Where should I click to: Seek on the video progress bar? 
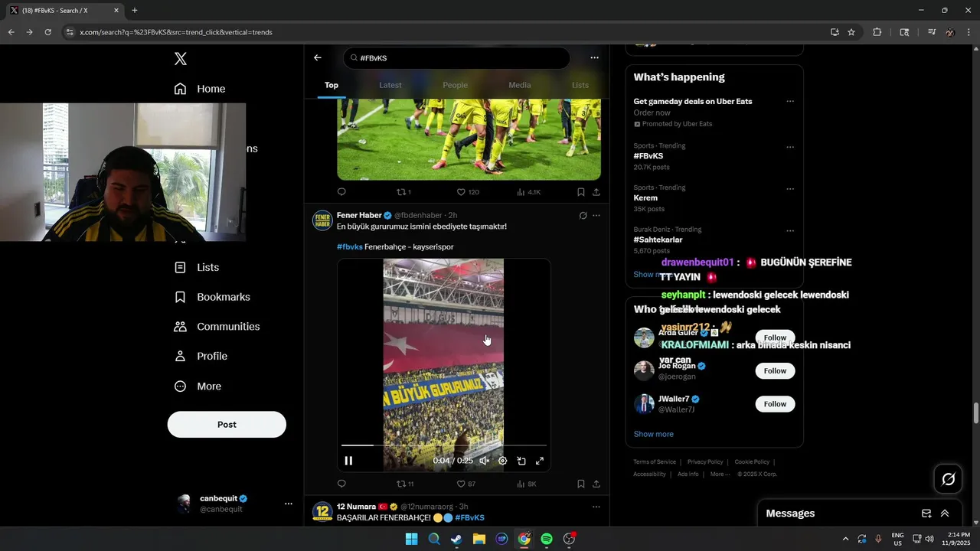click(444, 445)
